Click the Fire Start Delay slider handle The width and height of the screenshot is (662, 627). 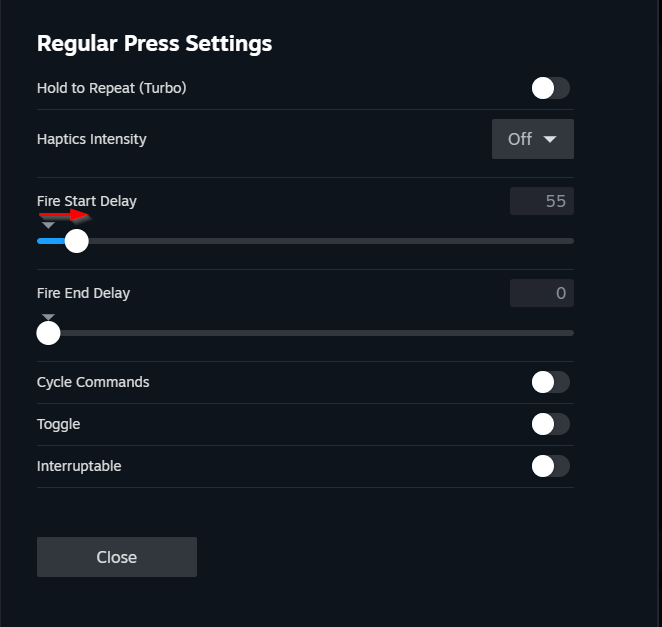click(76, 241)
